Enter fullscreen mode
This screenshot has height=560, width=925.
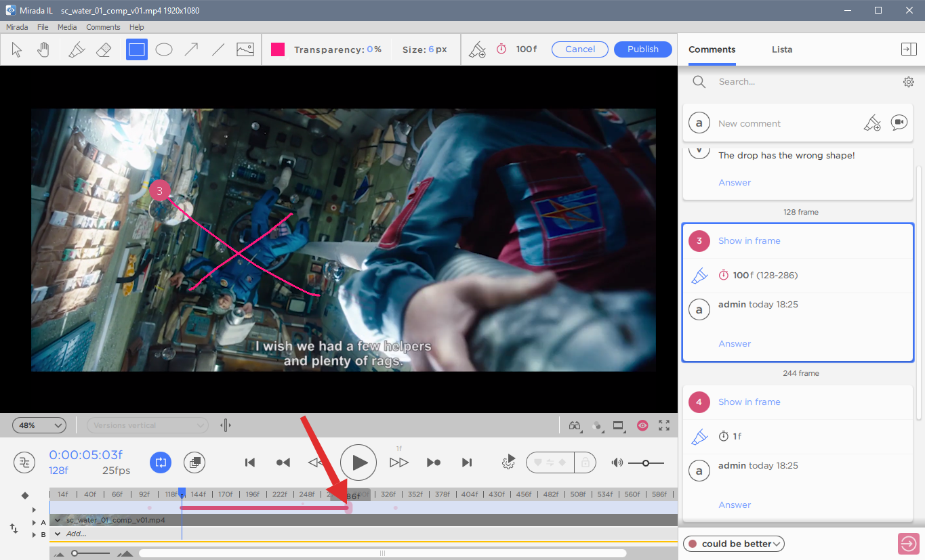(x=664, y=425)
